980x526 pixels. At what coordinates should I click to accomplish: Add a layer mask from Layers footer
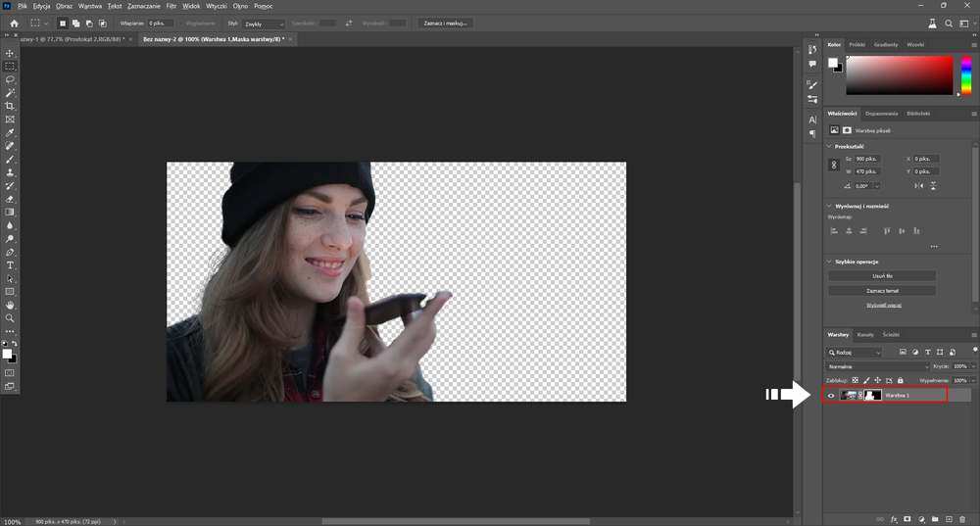coord(907,519)
